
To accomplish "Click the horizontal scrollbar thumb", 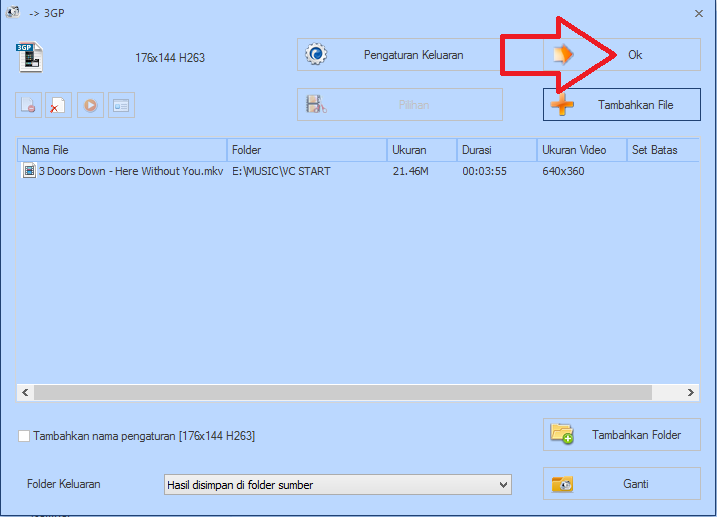I will coord(342,392).
